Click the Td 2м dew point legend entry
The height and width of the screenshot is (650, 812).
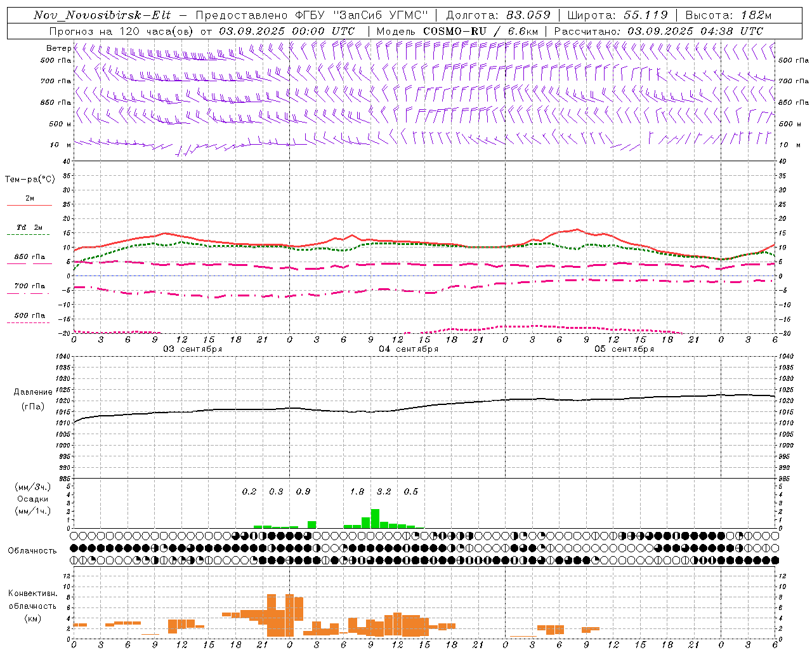(x=29, y=230)
